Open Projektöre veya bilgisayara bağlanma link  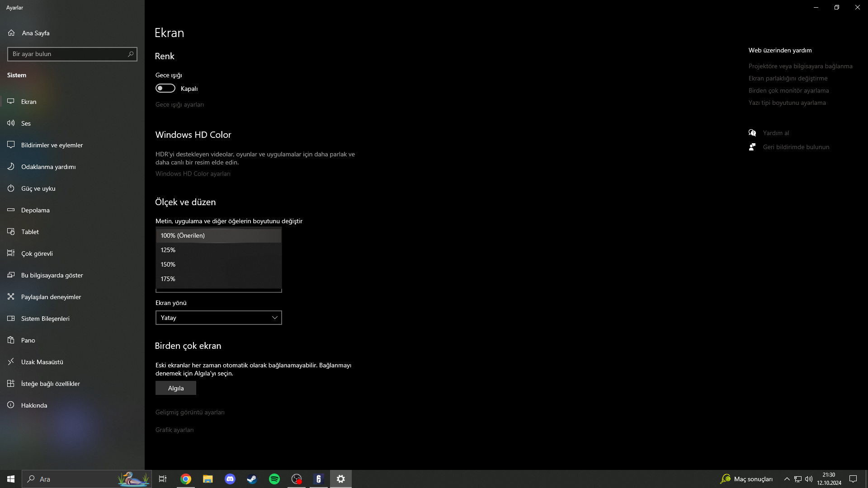801,66
